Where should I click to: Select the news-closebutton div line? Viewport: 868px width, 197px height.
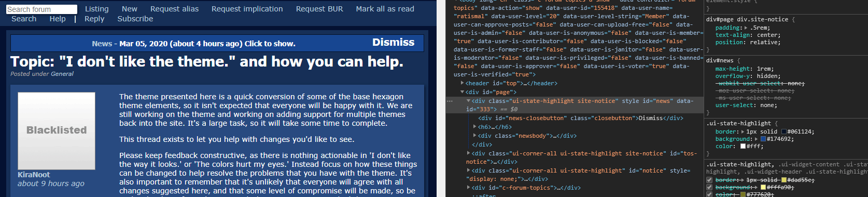point(581,118)
